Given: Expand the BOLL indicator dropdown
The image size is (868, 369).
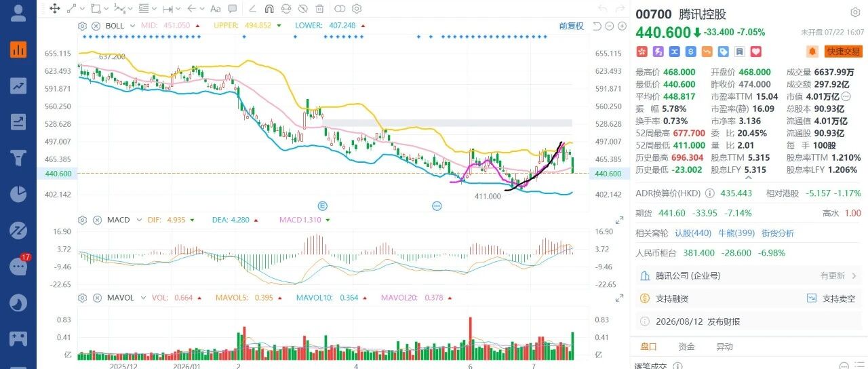Looking at the screenshot, I should pos(132,26).
